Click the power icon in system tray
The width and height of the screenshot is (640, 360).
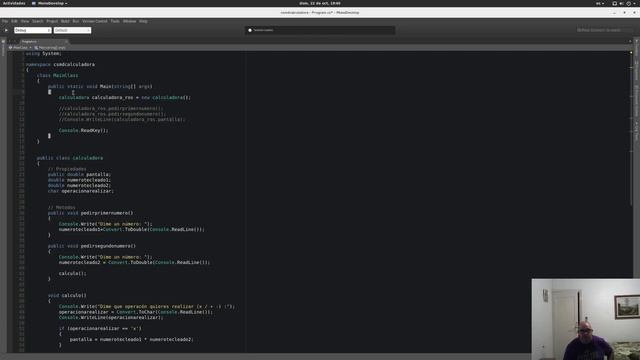[x=629, y=3]
